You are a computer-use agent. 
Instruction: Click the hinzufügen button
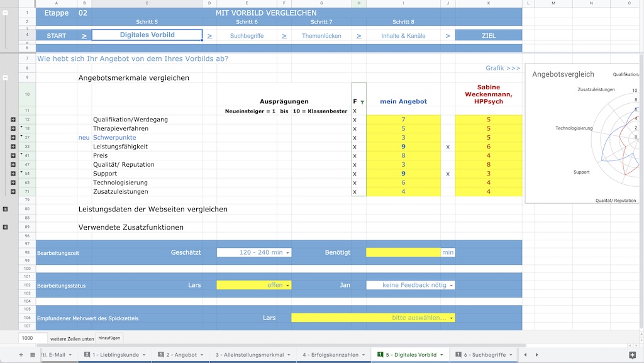pyautogui.click(x=109, y=338)
